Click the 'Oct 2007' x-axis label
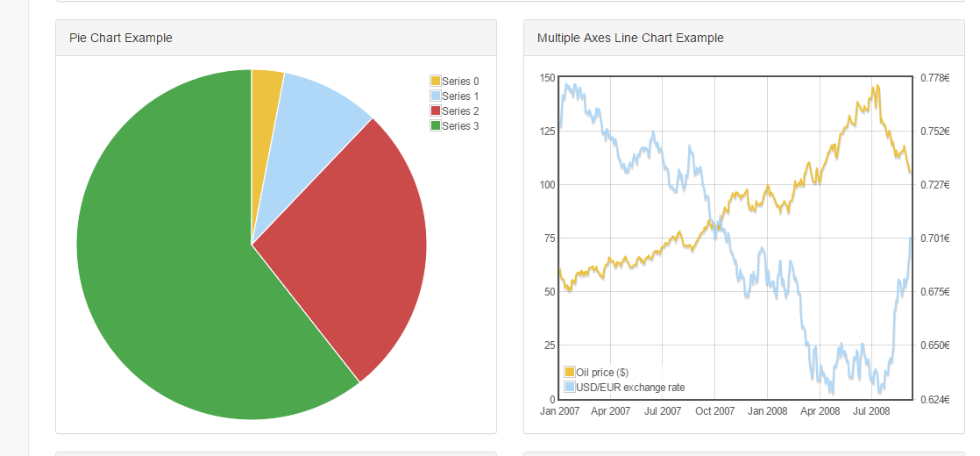The image size is (980, 456). [x=715, y=411]
